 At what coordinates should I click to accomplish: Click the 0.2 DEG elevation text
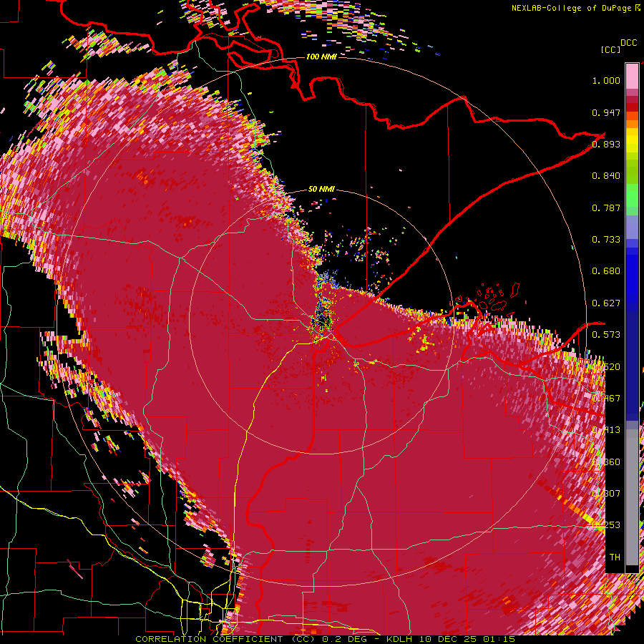[344, 639]
